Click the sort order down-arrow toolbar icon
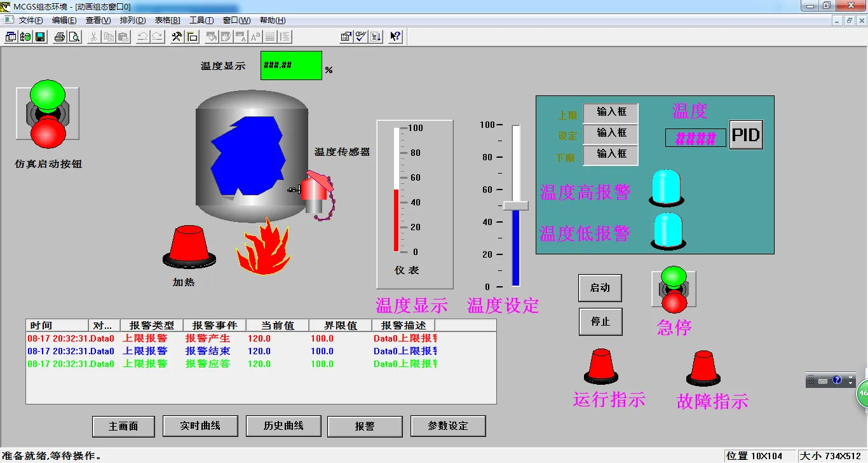The height and width of the screenshot is (463, 868). click(376, 36)
